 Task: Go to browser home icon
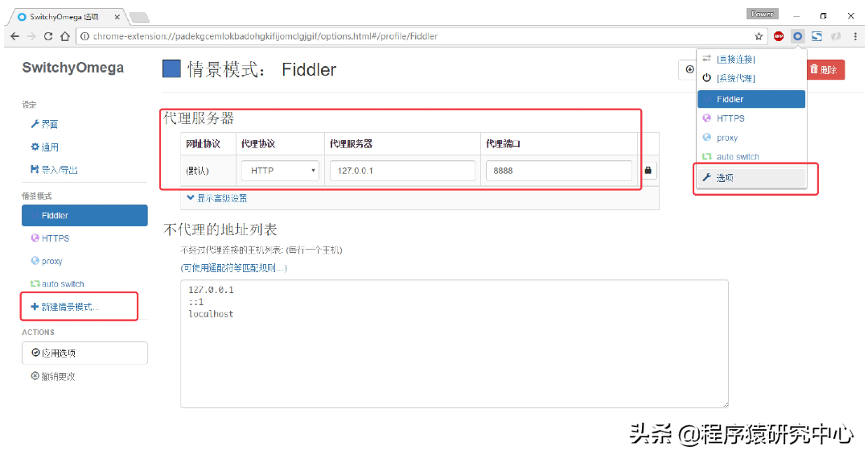[65, 36]
